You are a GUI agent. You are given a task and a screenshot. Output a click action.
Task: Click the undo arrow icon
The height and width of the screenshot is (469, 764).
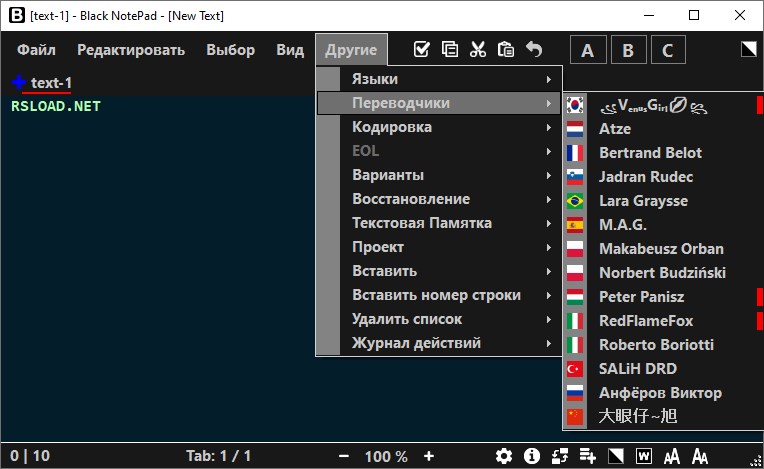(534, 49)
